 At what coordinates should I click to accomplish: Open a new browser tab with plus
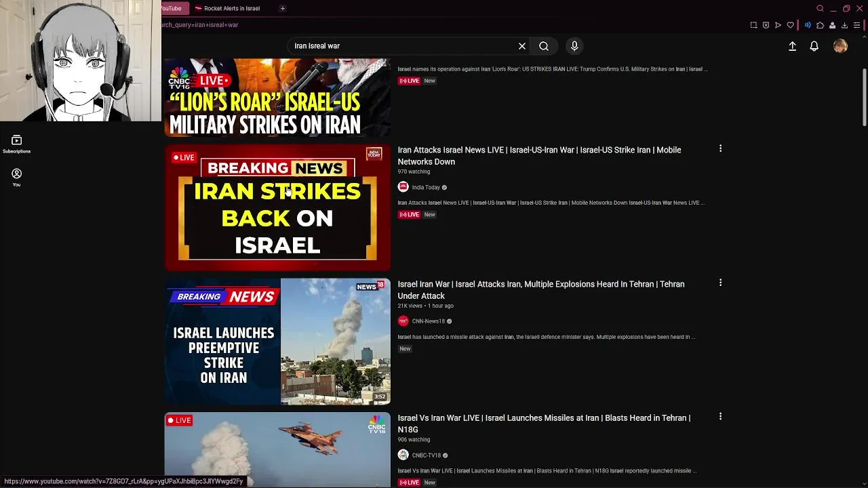(x=283, y=8)
